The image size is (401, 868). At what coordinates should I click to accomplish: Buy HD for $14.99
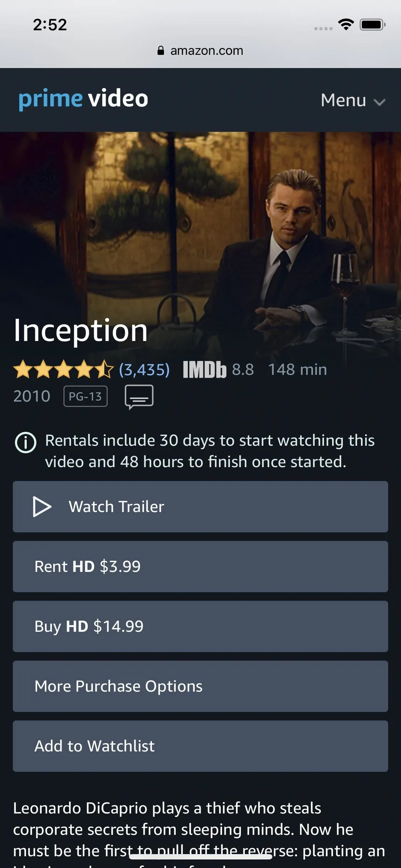tap(200, 626)
